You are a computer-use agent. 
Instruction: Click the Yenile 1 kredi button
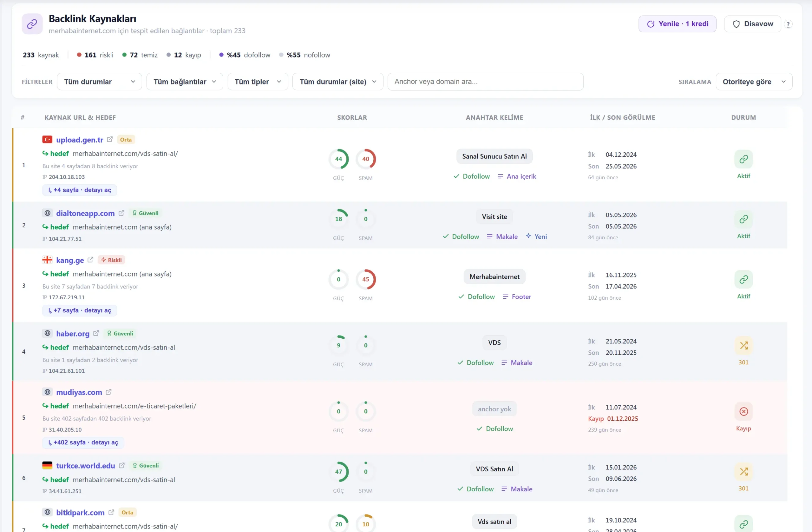[677, 24]
